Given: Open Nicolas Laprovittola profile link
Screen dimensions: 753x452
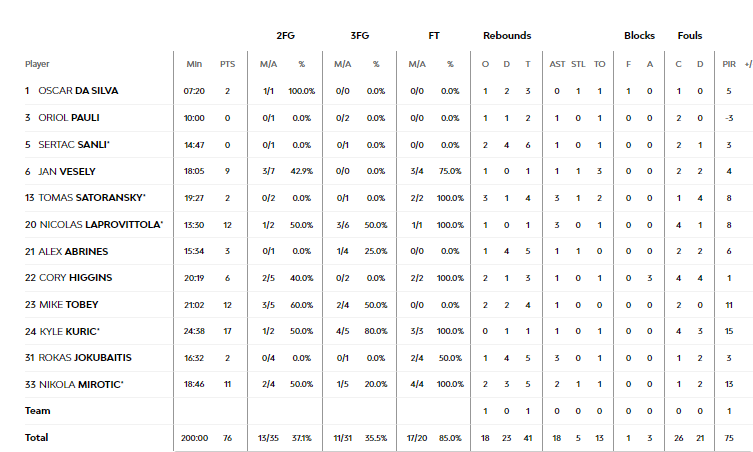Looking at the screenshot, I should pos(101,224).
